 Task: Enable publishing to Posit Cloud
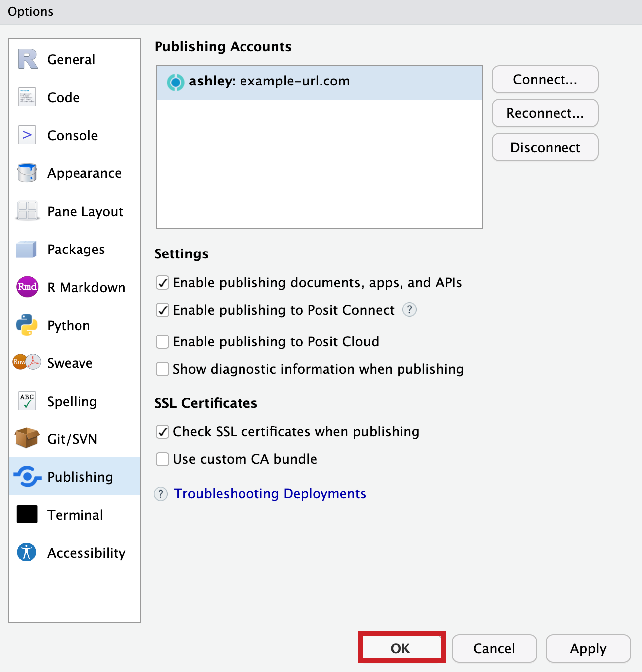pos(162,342)
